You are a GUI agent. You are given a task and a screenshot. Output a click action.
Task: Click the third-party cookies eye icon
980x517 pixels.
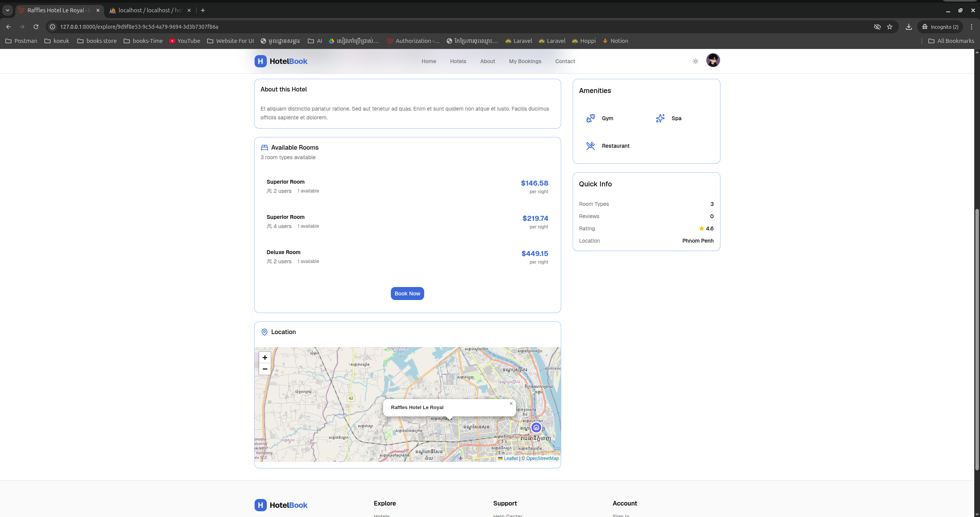[x=877, y=27]
